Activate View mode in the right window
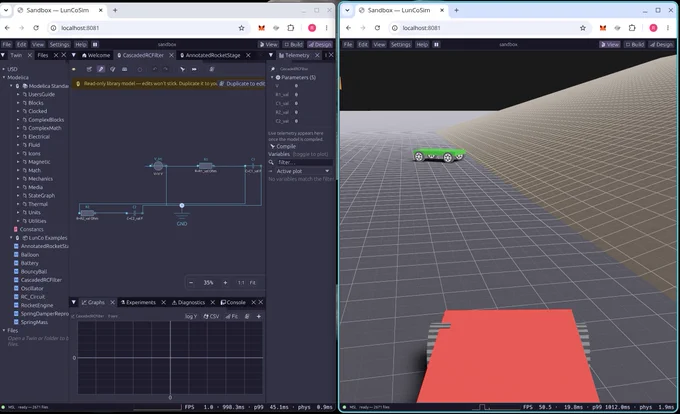This screenshot has height=414, width=680. point(610,44)
